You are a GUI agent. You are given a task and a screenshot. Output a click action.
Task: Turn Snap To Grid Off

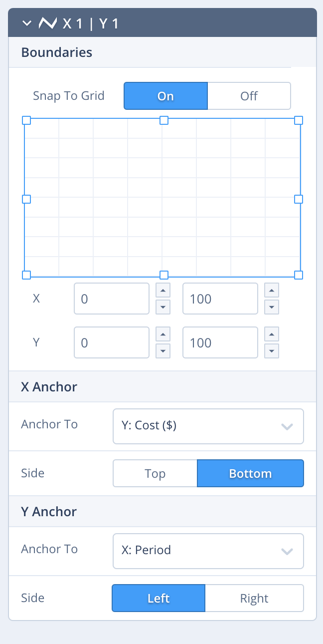click(x=249, y=96)
